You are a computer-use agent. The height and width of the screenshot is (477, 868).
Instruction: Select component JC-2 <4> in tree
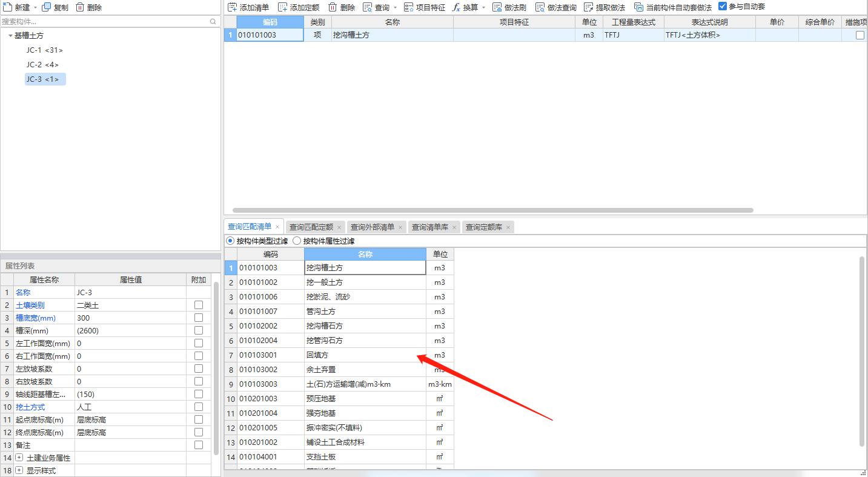tap(42, 65)
